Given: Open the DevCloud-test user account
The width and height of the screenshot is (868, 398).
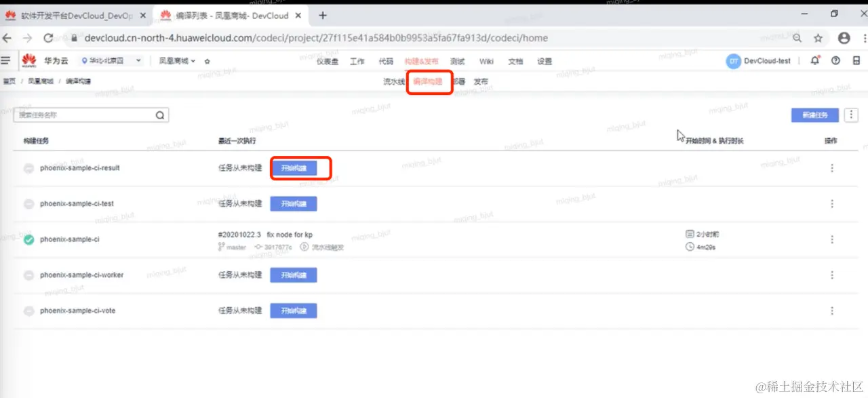Looking at the screenshot, I should (759, 61).
